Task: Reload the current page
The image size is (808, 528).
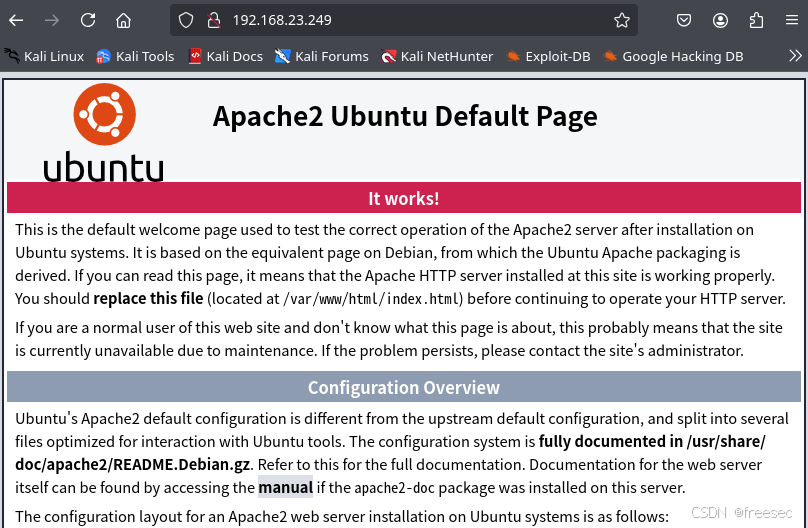Action: point(88,20)
